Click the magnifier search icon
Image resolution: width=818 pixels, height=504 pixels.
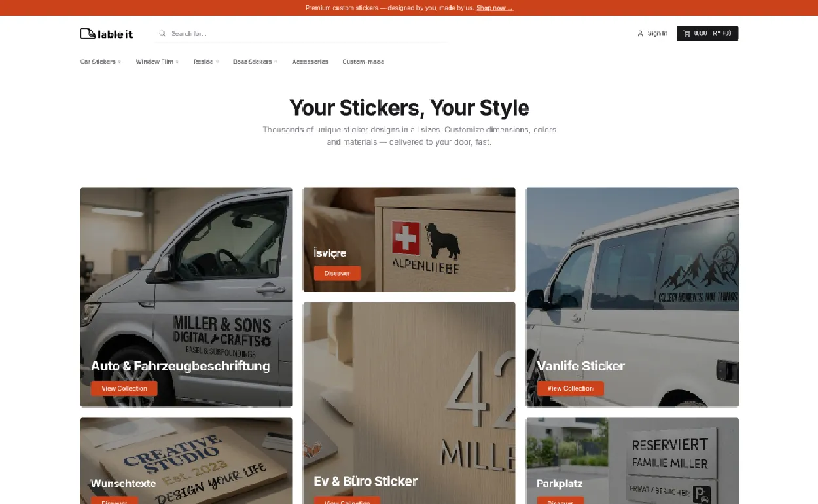tap(162, 33)
